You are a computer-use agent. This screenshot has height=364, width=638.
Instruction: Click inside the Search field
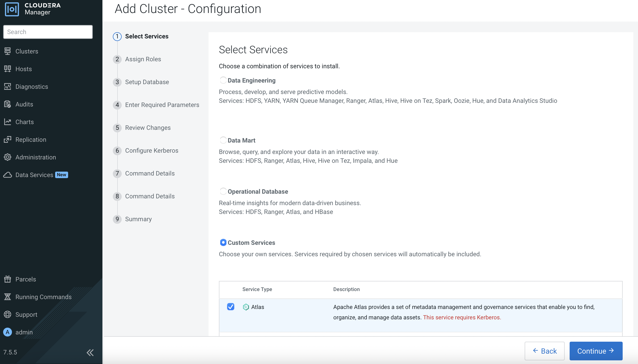tap(48, 32)
